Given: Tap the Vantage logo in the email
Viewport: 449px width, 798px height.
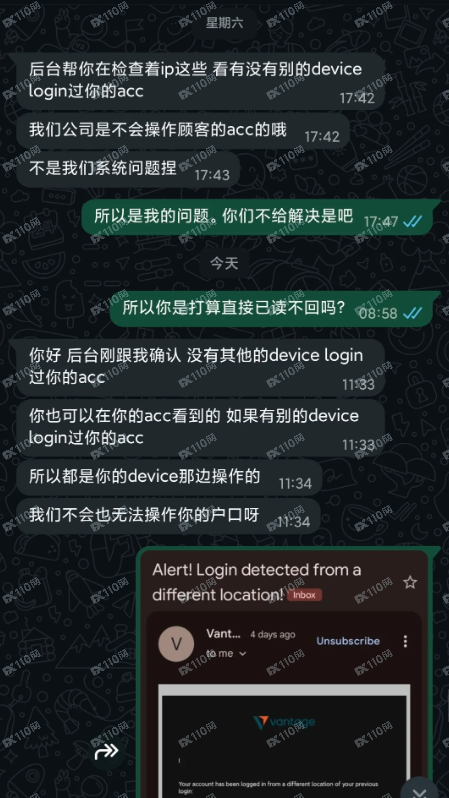Looking at the screenshot, I should pyautogui.click(x=284, y=722).
